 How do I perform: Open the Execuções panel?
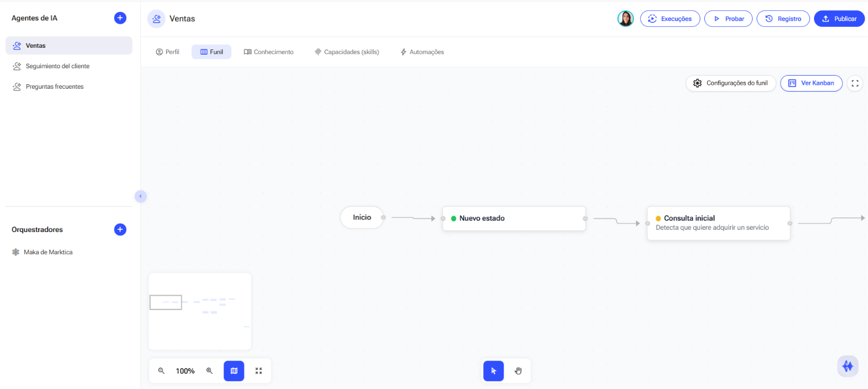coord(670,19)
